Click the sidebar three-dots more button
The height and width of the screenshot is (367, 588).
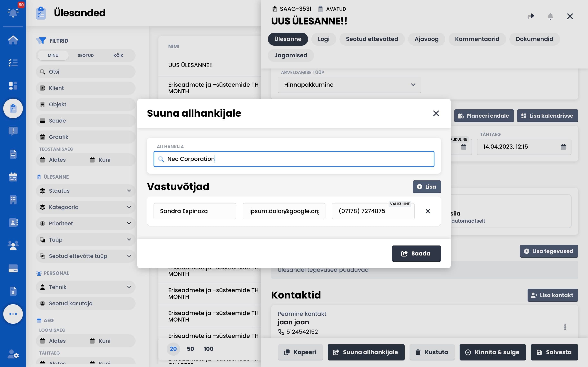pyautogui.click(x=13, y=314)
